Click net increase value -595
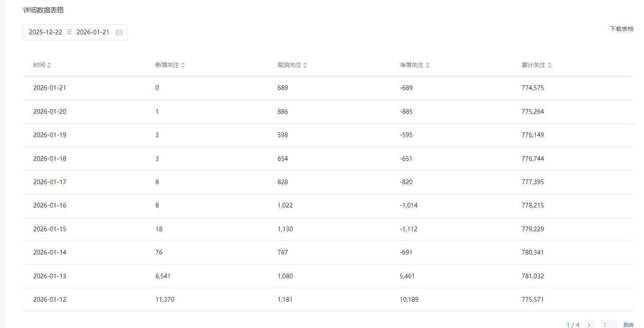This screenshot has height=328, width=644. click(x=406, y=135)
